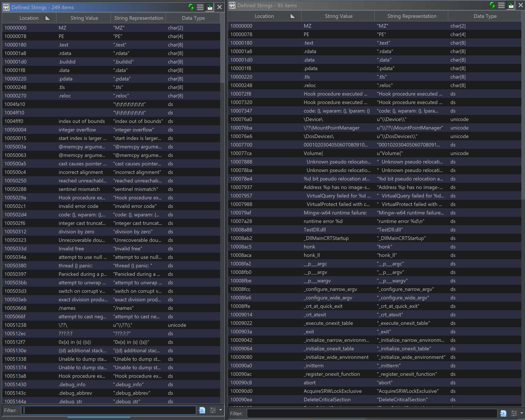This screenshot has width=525, height=420.
Task: Sort left table by Data Type column
Action: click(193, 18)
